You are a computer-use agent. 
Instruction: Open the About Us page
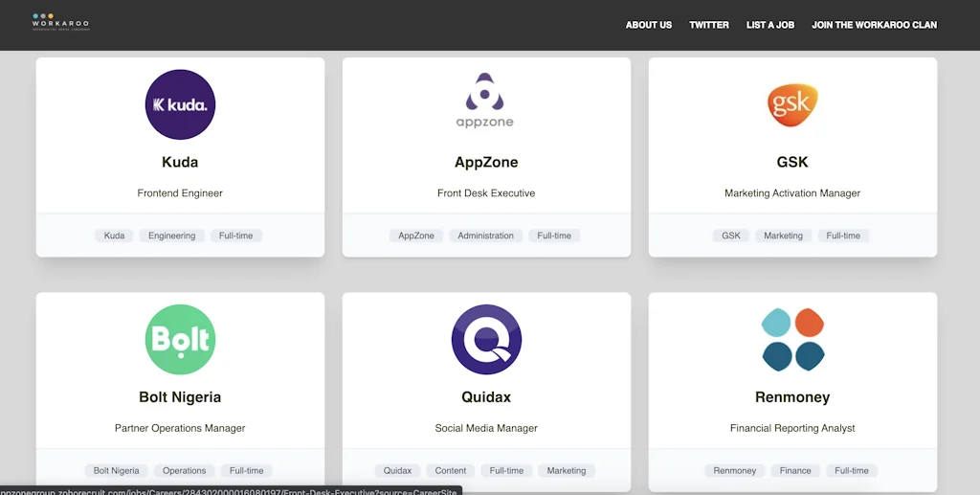click(x=649, y=25)
